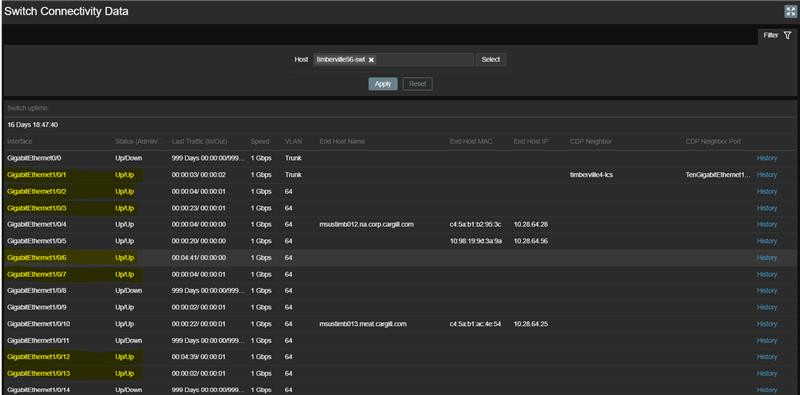Open History for GigabitEthernet1/0/13
800x395 pixels.
coord(767,374)
